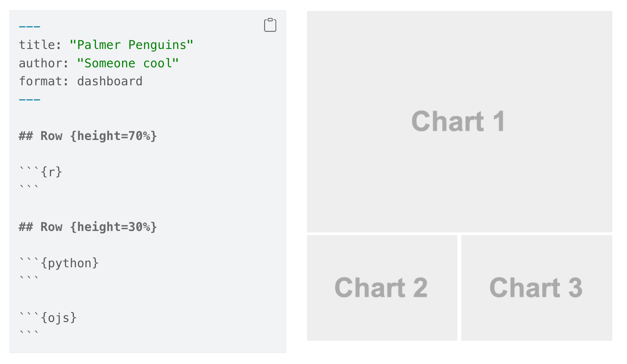Click closing backticks of the python chunk

pyautogui.click(x=29, y=278)
